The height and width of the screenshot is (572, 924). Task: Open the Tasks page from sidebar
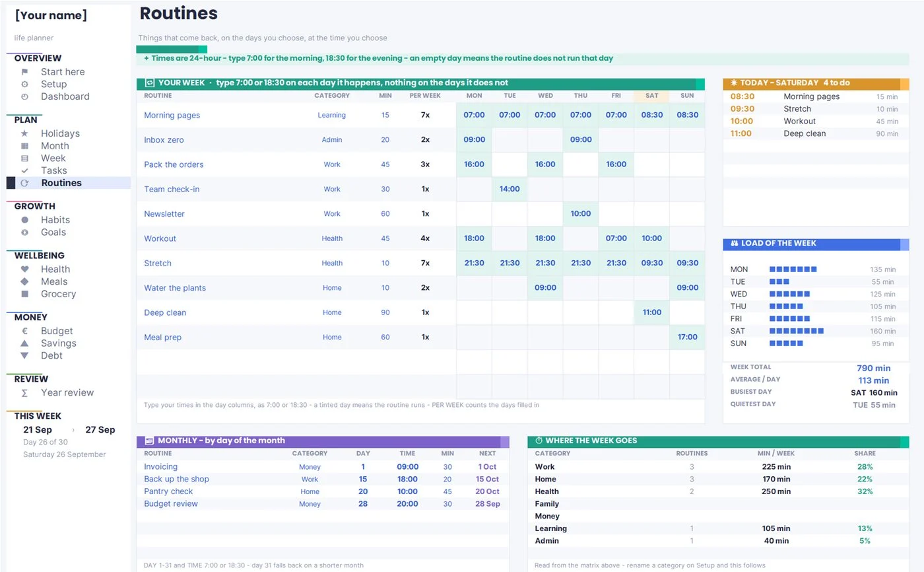tap(54, 170)
